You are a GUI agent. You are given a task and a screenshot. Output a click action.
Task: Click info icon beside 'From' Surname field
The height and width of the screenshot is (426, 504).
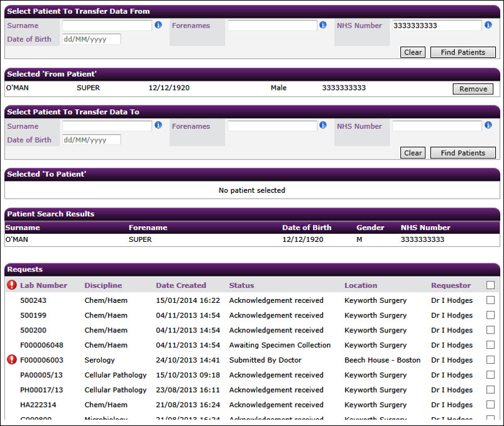pos(158,25)
